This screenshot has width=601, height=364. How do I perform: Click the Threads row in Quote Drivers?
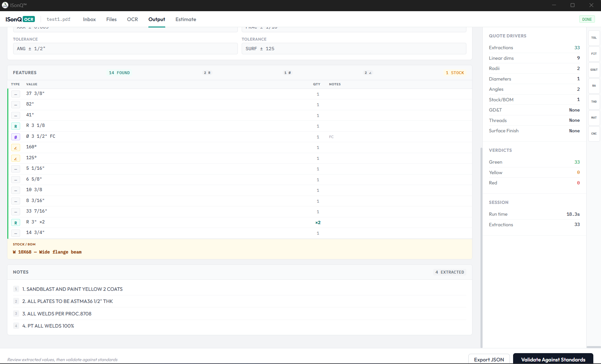point(534,120)
